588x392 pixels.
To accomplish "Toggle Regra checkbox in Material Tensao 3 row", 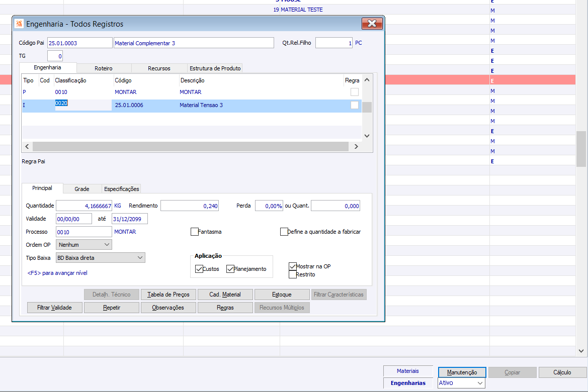I will click(355, 105).
